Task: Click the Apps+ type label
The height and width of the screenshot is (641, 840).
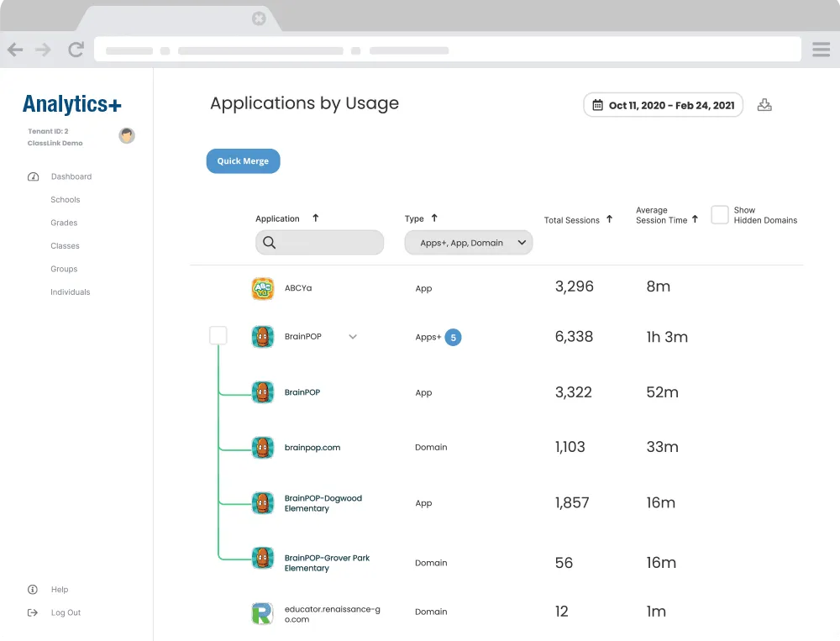Action: [x=428, y=337]
